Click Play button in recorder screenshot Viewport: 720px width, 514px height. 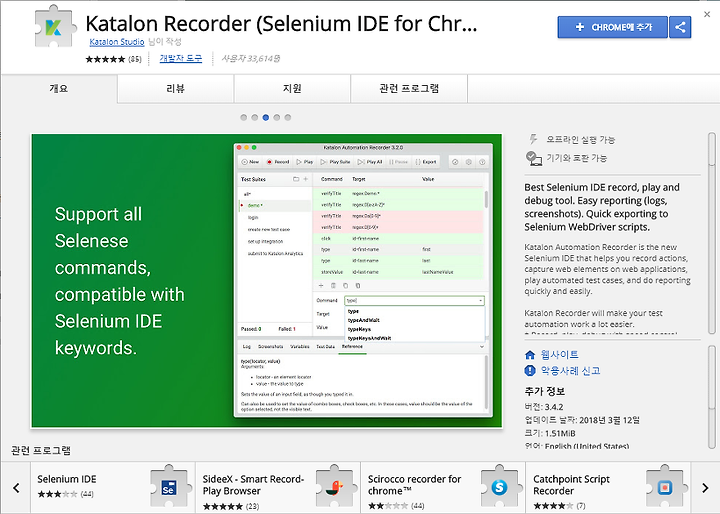pyautogui.click(x=304, y=162)
